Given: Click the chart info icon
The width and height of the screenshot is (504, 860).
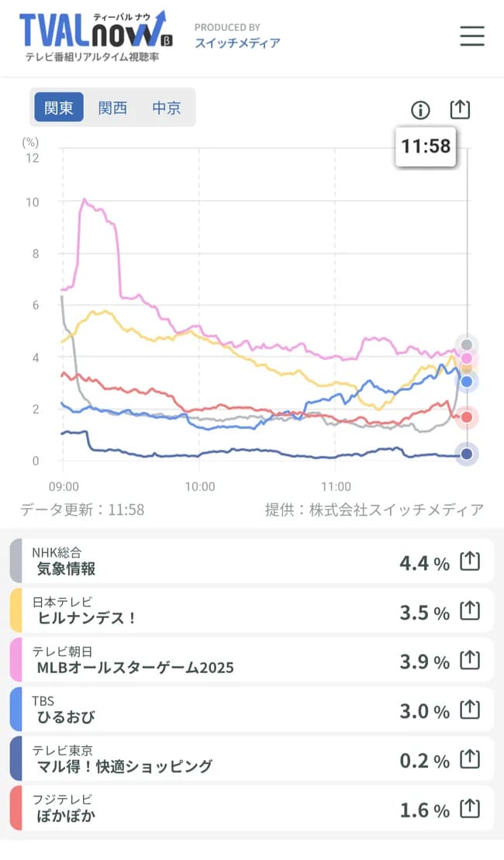Looking at the screenshot, I should point(420,110).
